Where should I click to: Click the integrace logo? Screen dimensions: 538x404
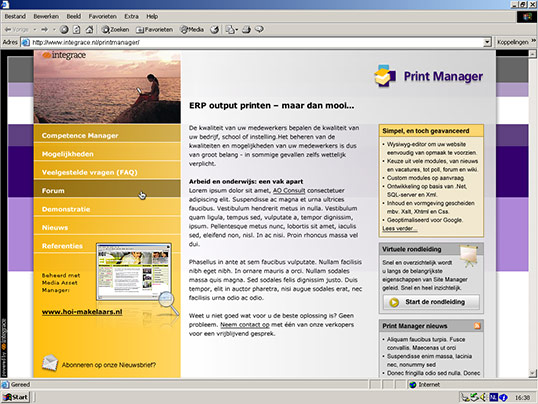coord(64,55)
